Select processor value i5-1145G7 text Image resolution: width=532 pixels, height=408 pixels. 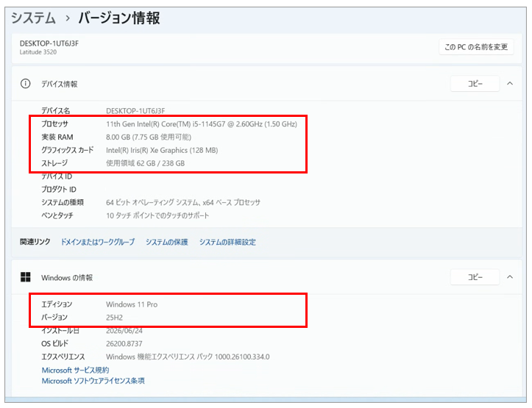(202, 124)
